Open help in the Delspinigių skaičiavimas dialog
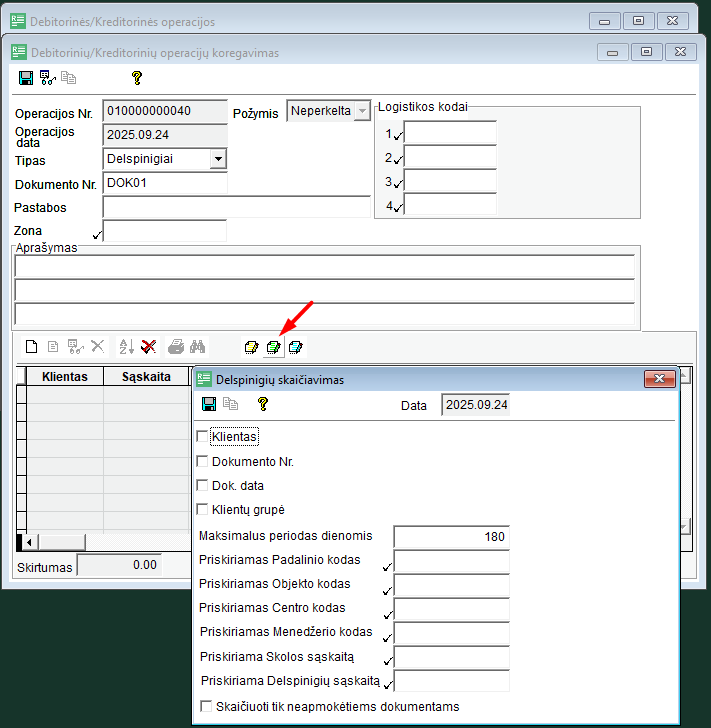The width and height of the screenshot is (711, 728). [x=263, y=404]
